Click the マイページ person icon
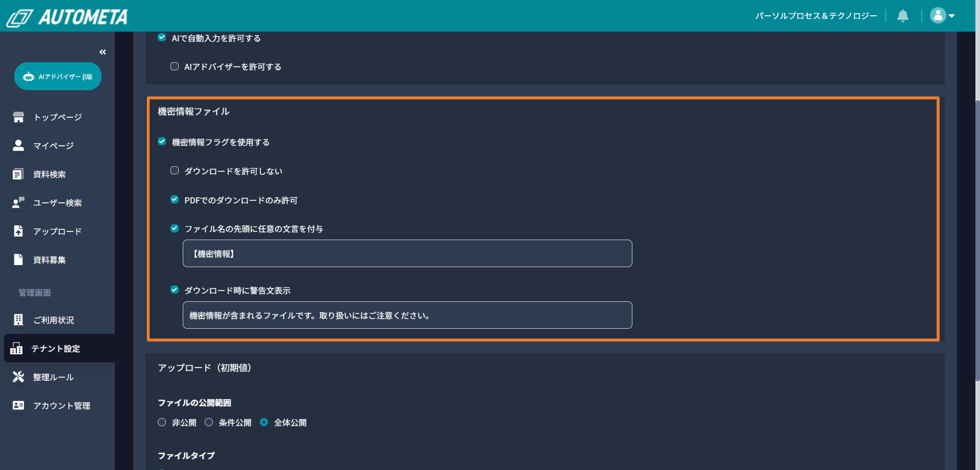Image resolution: width=980 pixels, height=470 pixels. pos(18,145)
